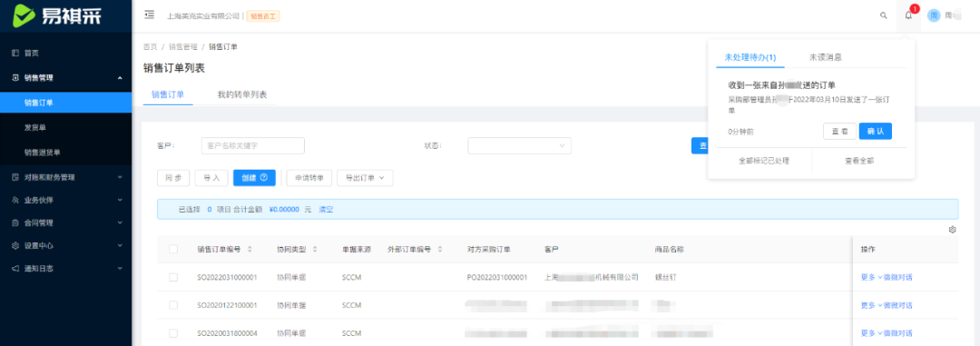Open 更多 dropdown for order SO2022031000001
The height and width of the screenshot is (346, 980).
coord(871,277)
